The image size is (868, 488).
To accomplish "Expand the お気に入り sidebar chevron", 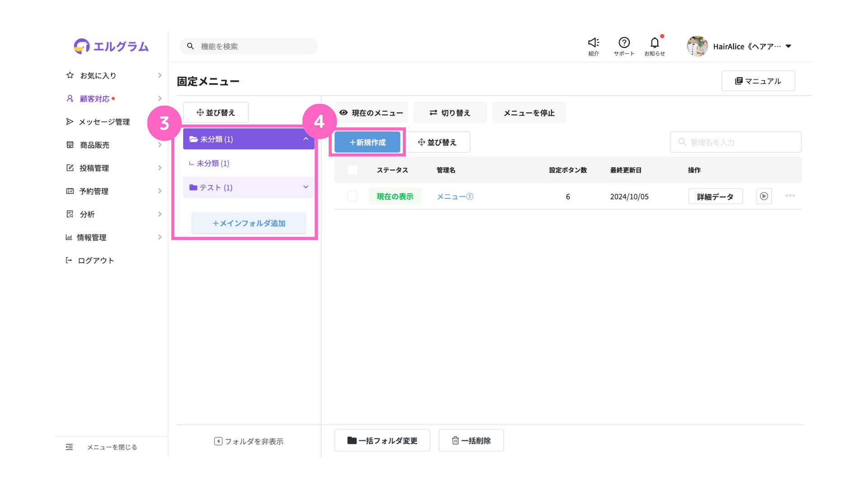I will 160,75.
